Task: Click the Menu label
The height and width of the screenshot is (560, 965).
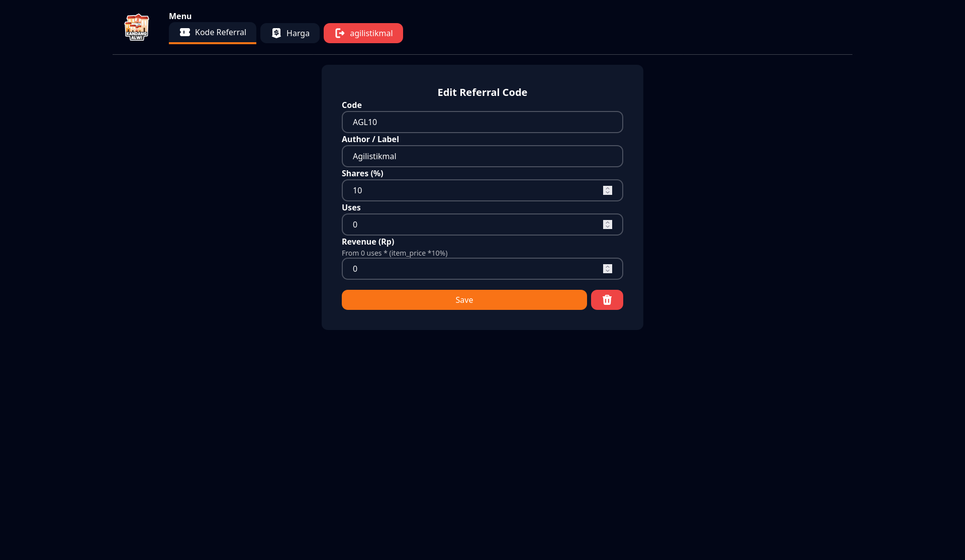Action: coord(180,16)
